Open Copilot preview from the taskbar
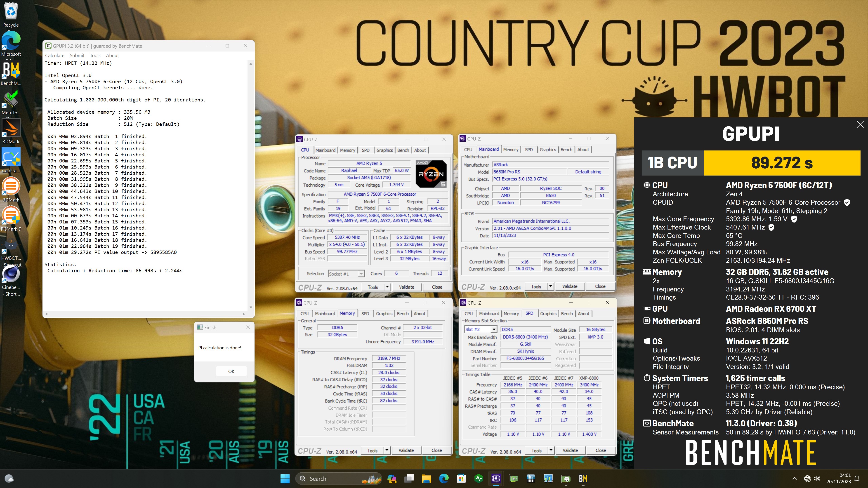Viewport: 868px width, 488px height. tap(392, 479)
